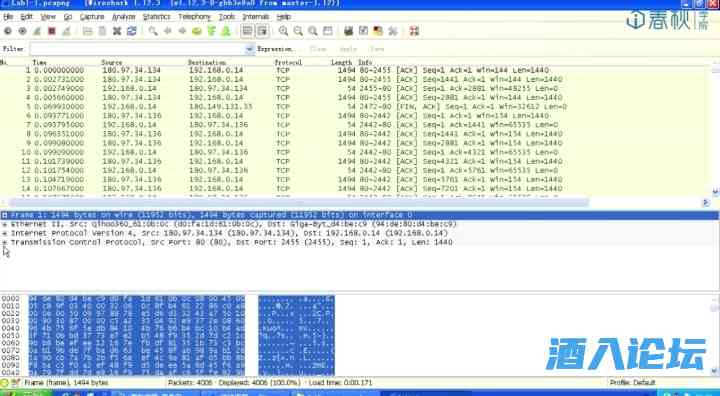
Task: Save this capture file icon
Action: pos(102,31)
